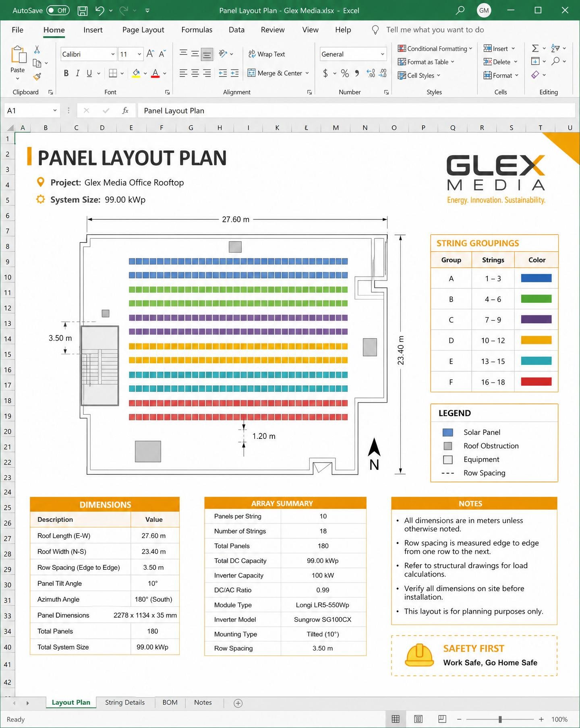Switch to the Formulas ribbon tab

coord(197,30)
